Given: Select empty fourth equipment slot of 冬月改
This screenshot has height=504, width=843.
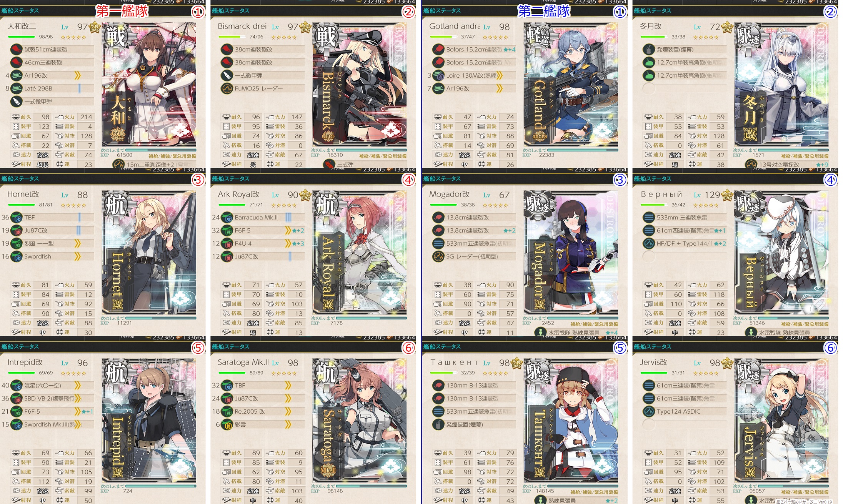Looking at the screenshot, I should coord(649,88).
